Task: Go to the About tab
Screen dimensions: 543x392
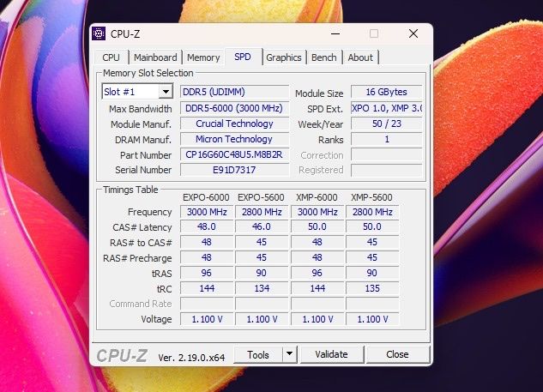Action: [360, 57]
